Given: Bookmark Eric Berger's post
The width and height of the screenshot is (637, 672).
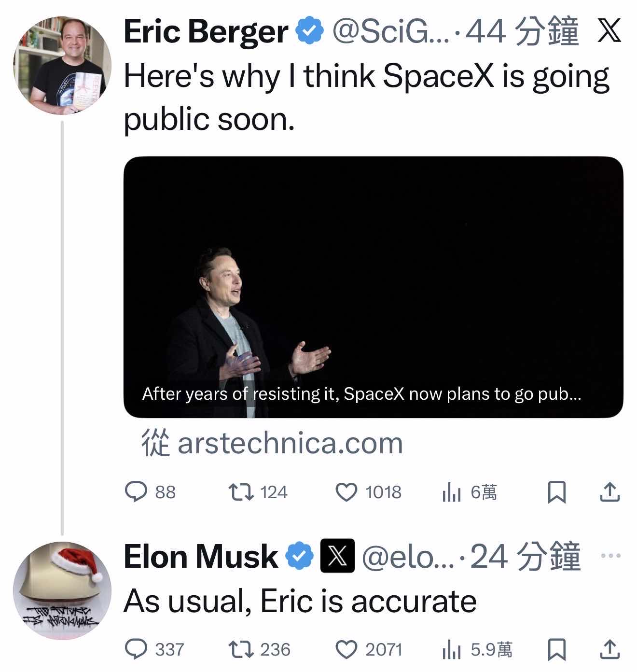Looking at the screenshot, I should 556,492.
